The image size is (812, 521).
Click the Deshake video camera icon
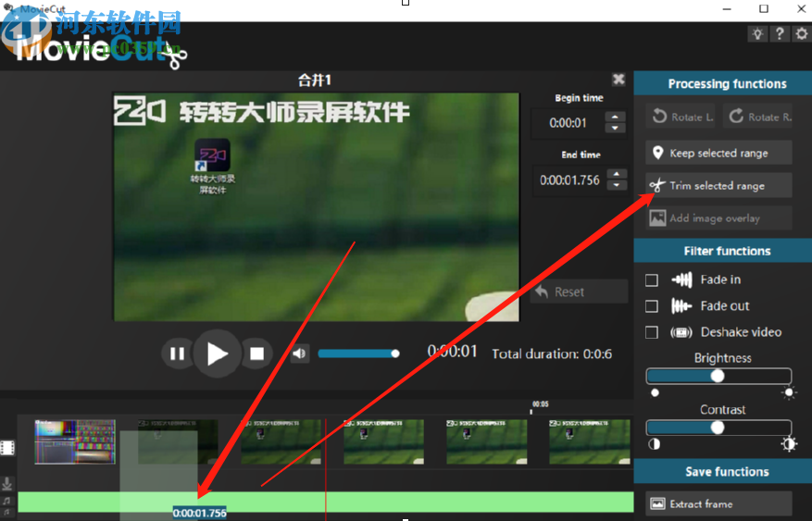click(681, 332)
